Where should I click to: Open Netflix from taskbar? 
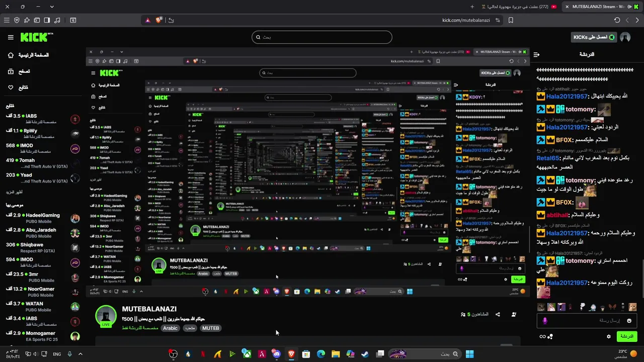pyautogui.click(x=203, y=354)
